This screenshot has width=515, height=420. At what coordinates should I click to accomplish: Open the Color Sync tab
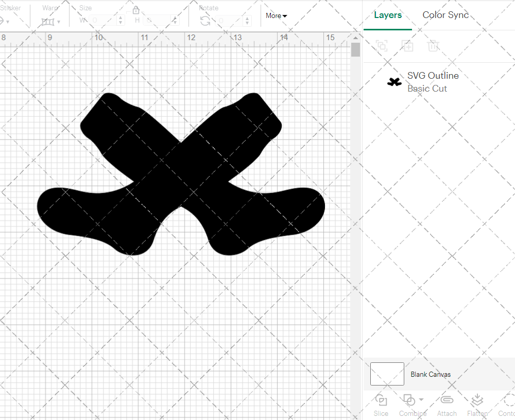point(445,15)
